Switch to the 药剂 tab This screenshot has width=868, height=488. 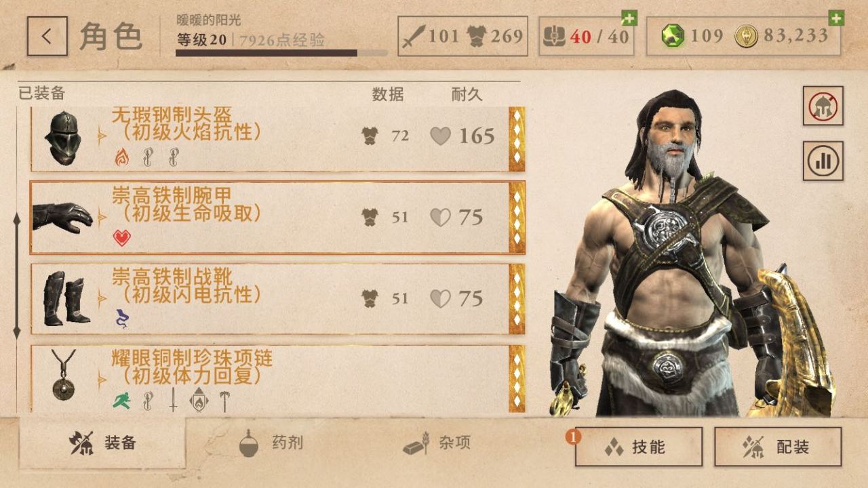[271, 443]
